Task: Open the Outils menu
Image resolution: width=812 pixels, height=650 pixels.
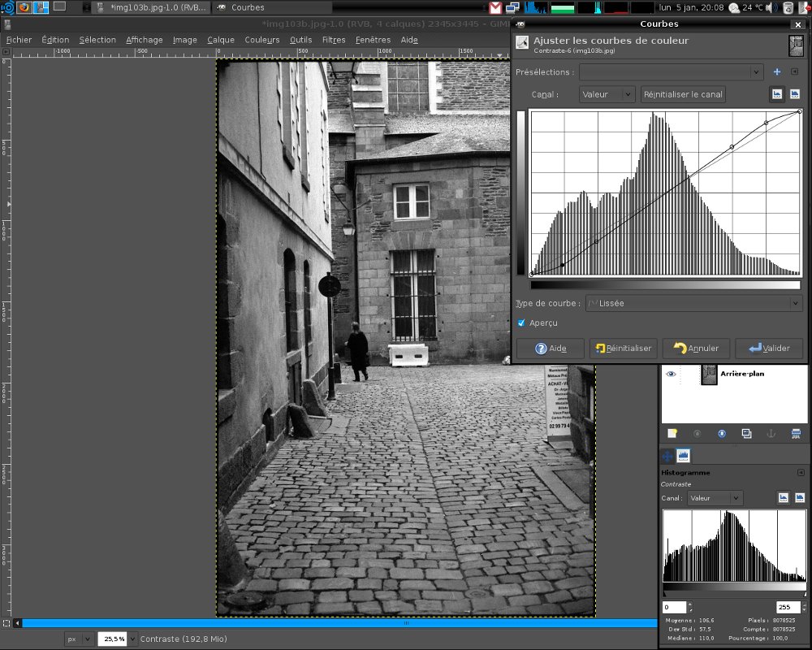Action: click(301, 40)
